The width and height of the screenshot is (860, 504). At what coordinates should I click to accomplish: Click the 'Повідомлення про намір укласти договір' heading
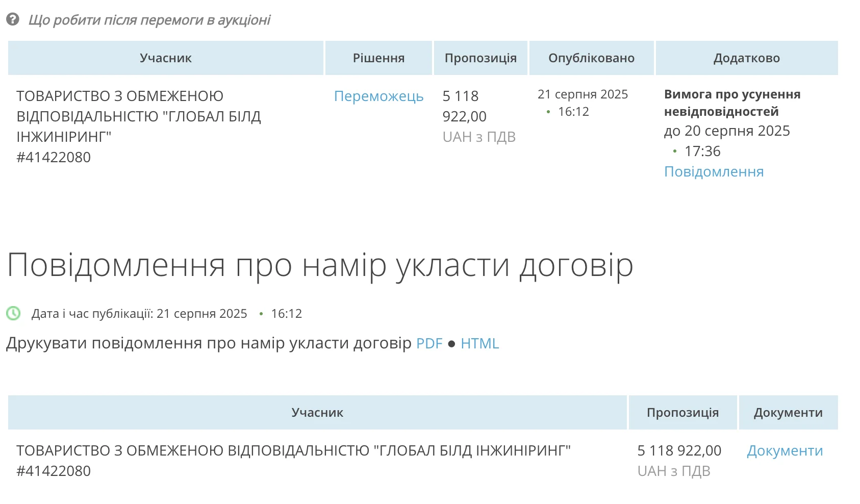pos(320,265)
